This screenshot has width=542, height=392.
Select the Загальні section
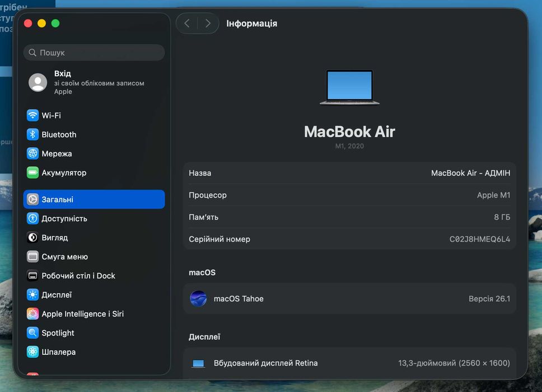(94, 199)
